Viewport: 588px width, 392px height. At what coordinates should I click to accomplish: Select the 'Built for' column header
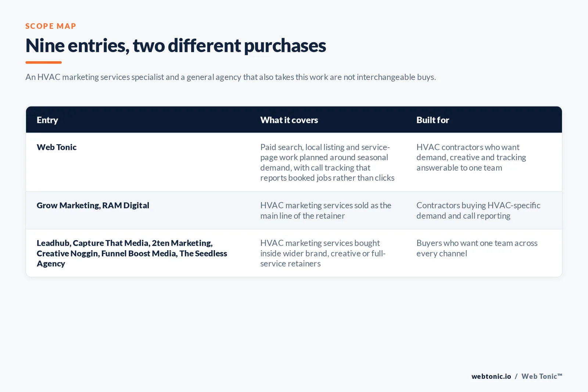coord(433,120)
